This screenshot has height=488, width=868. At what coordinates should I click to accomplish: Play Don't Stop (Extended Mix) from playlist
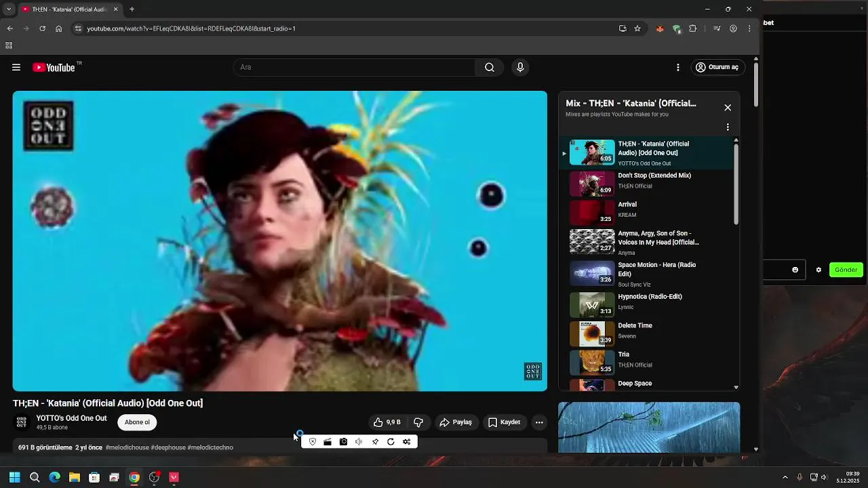646,182
